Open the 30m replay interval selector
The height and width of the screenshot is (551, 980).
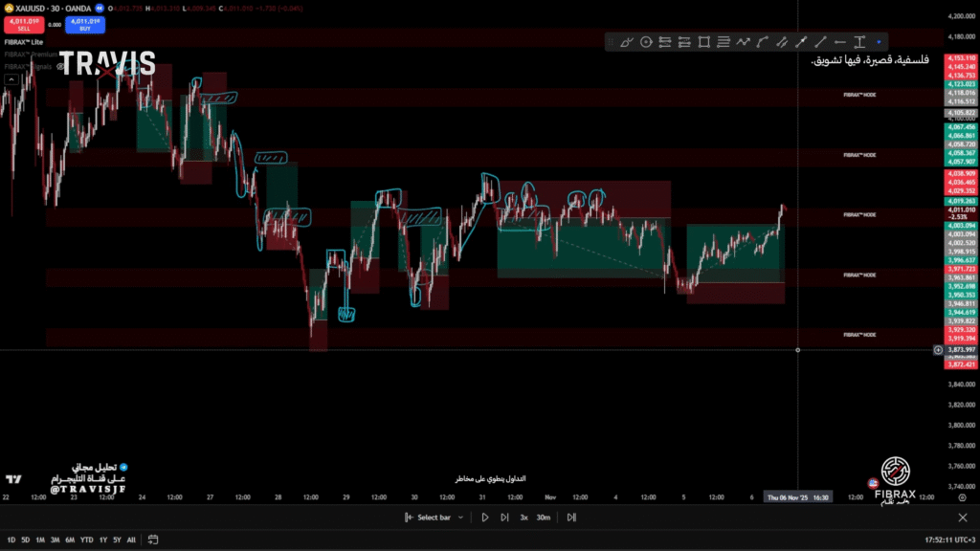coord(543,518)
